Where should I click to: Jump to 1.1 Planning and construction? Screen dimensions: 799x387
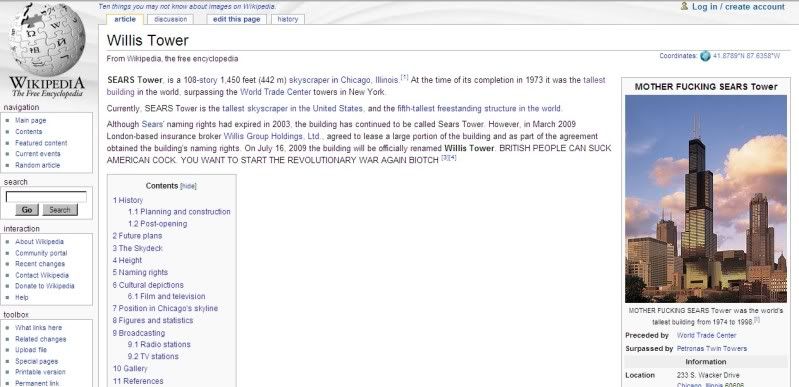click(179, 212)
